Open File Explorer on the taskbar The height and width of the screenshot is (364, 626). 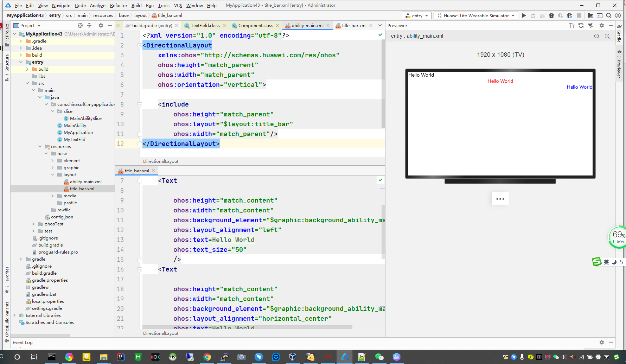point(103,357)
